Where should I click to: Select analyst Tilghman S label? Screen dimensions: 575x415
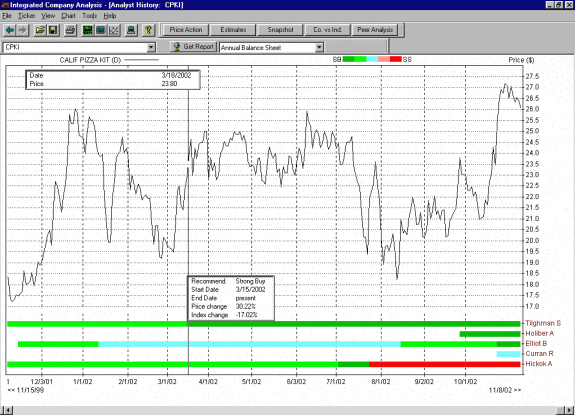543,323
